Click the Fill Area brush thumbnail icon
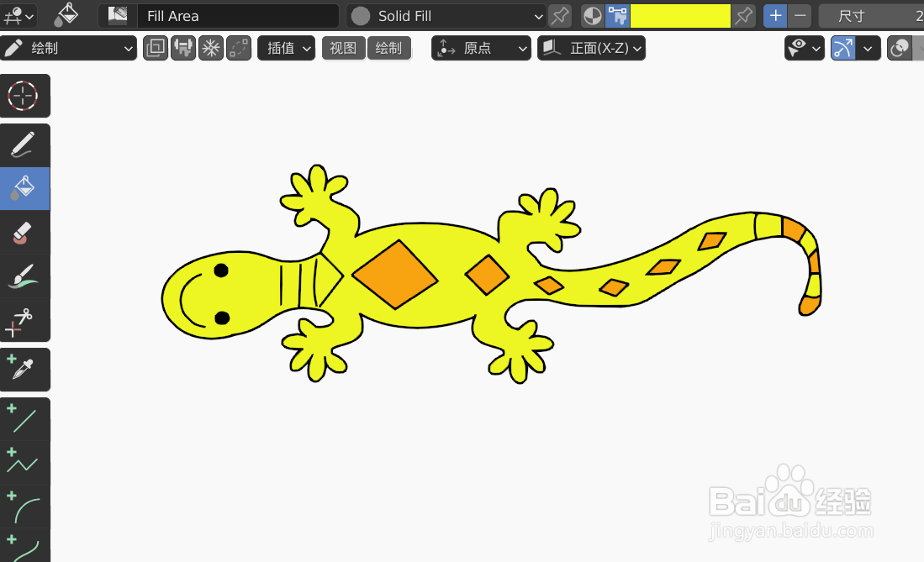 118,16
